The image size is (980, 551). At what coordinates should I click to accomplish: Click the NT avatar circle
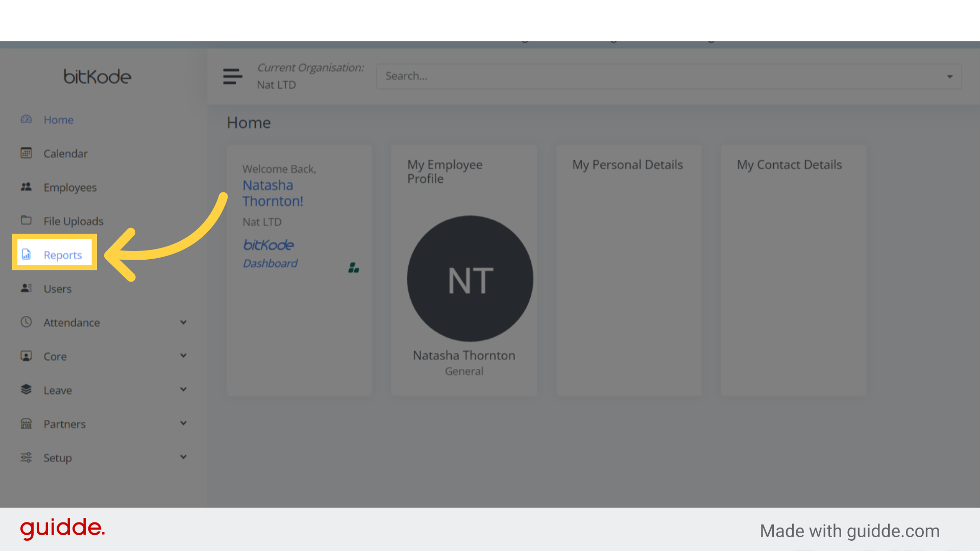[470, 279]
